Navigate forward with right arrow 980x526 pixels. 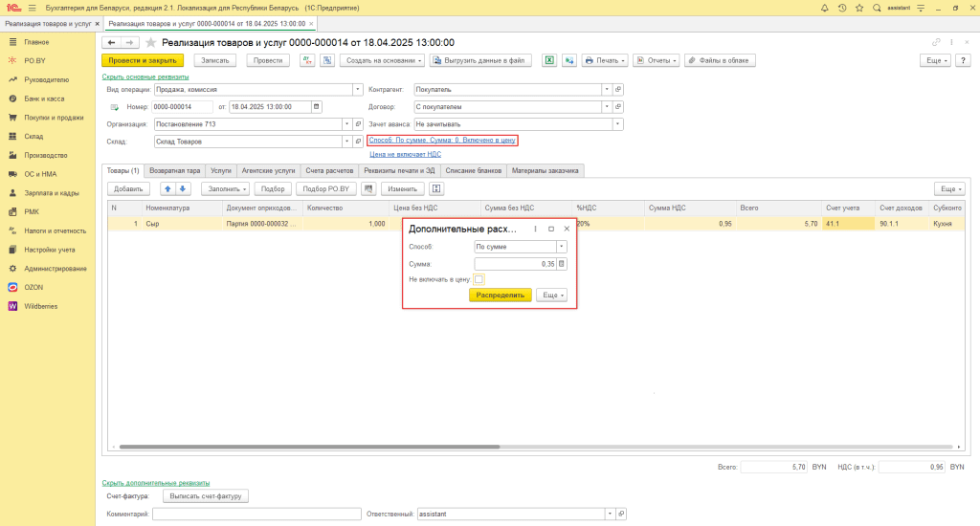pos(129,42)
